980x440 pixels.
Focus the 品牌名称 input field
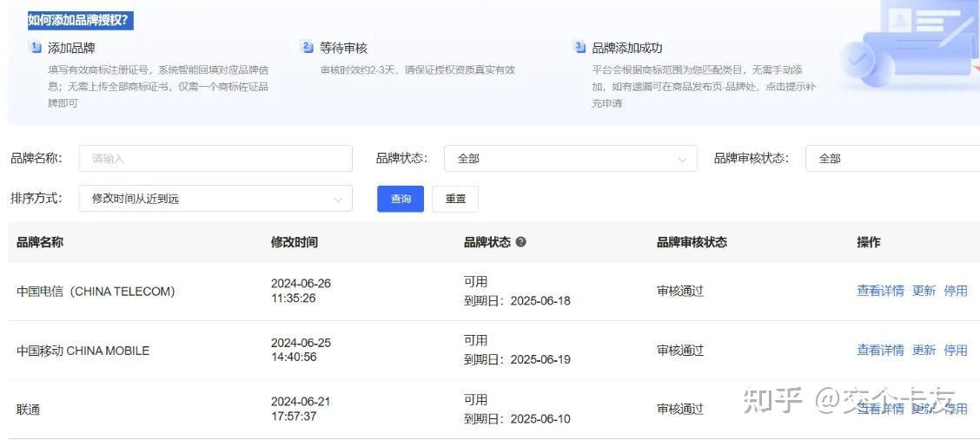(215, 159)
